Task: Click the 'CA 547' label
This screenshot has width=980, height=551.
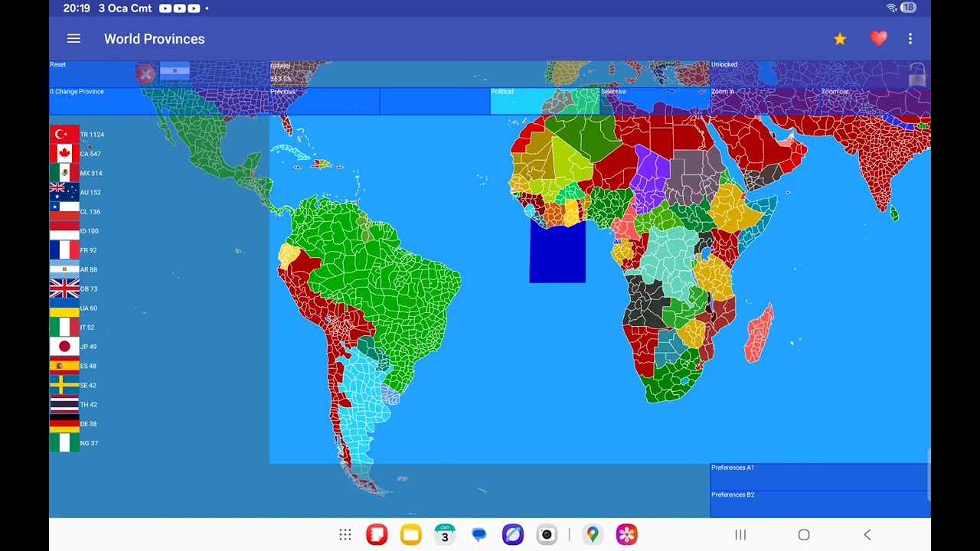Action: coord(90,154)
